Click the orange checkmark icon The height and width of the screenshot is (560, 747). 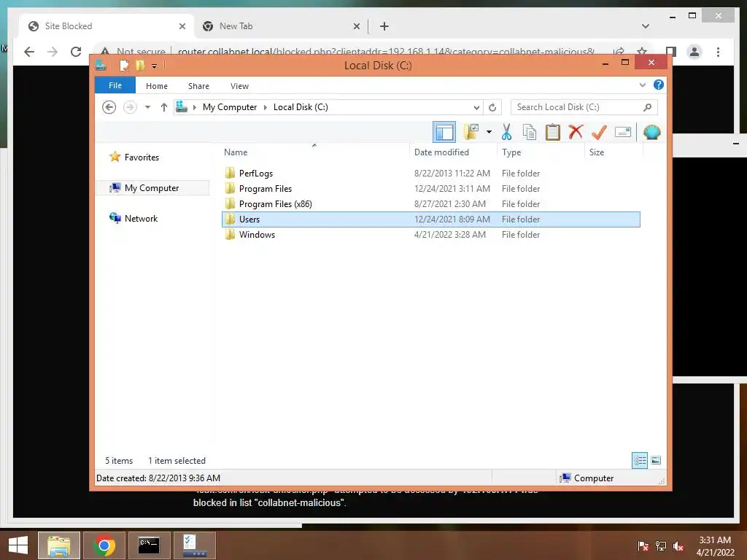point(599,132)
